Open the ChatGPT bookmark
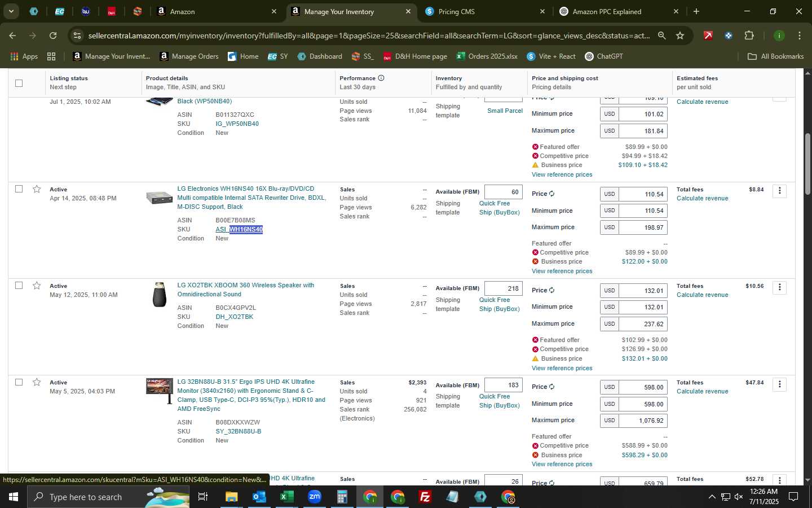The width and height of the screenshot is (812, 508). point(604,56)
